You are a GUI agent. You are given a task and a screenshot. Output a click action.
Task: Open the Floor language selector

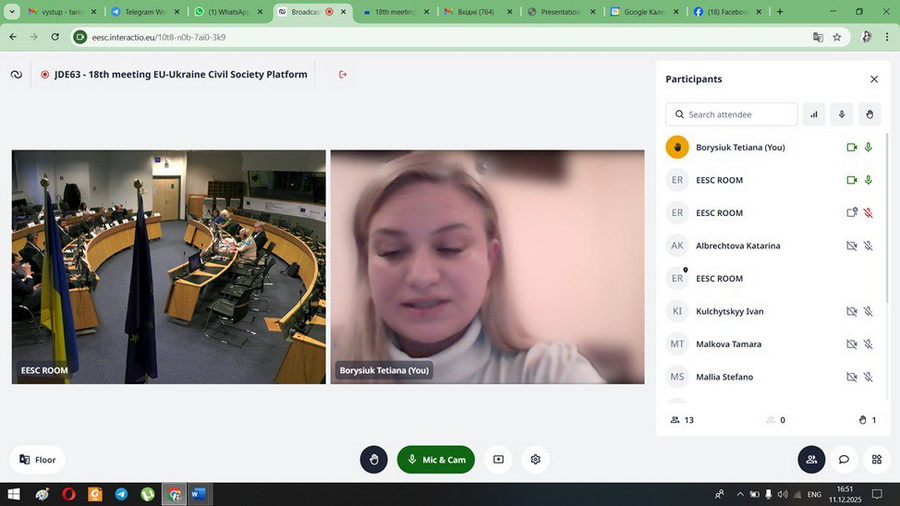point(37,460)
